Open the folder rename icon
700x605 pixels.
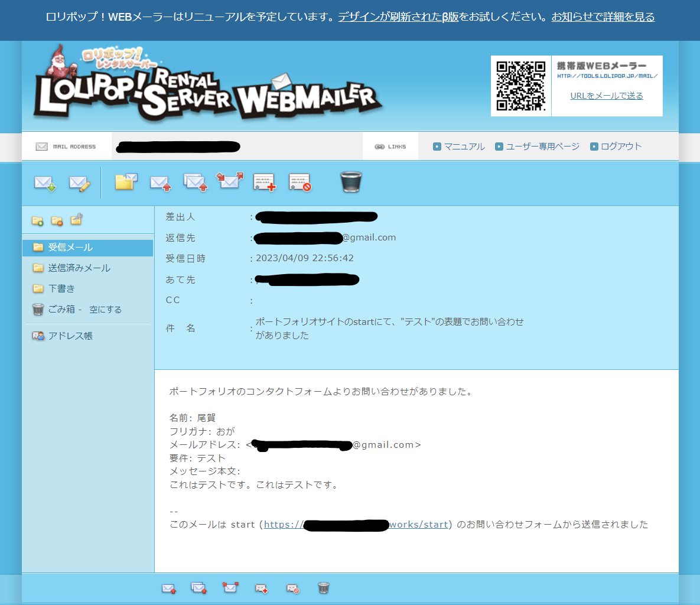click(x=76, y=220)
